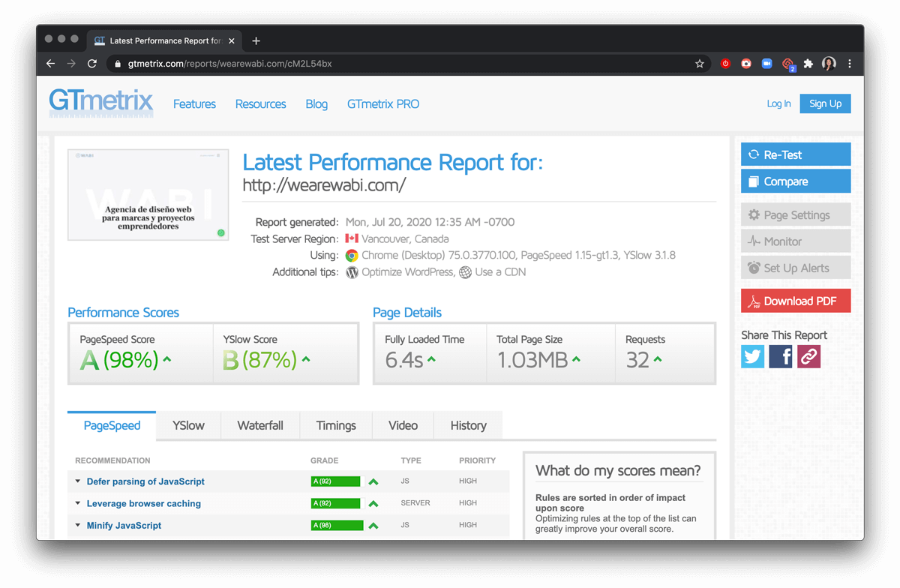Click the browser forward arrow
This screenshot has height=588, width=900.
pos(71,64)
